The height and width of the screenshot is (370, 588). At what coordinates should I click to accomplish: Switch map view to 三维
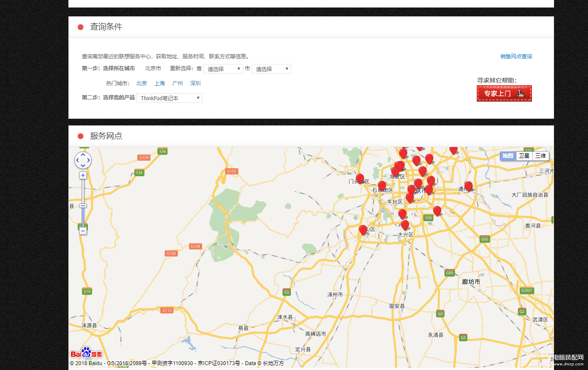pyautogui.click(x=540, y=156)
